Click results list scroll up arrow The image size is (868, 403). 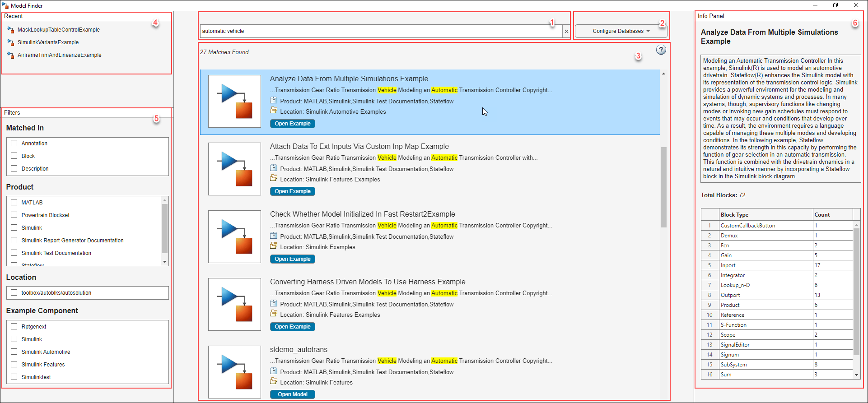click(663, 74)
